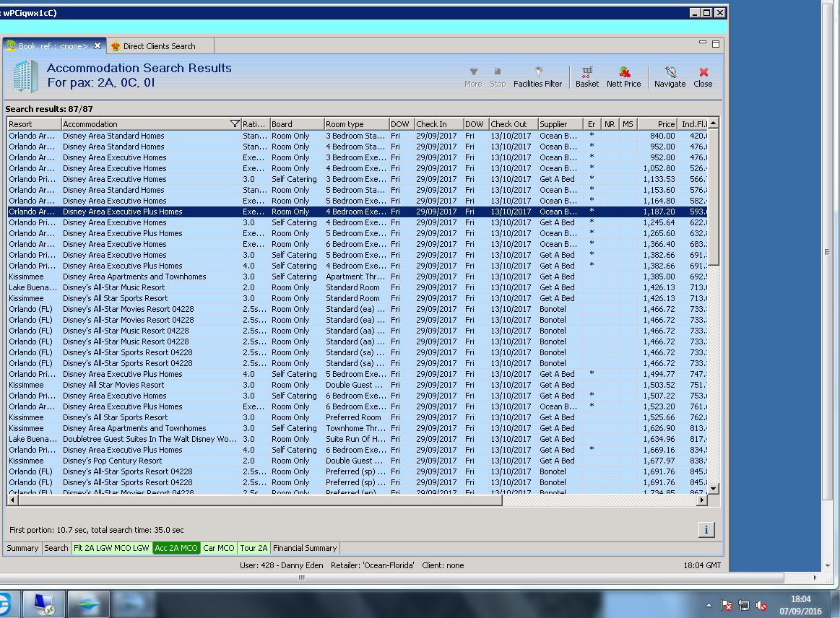Select the Disney's Pop Century Resort row
This screenshot has height=618, width=840.
point(358,461)
